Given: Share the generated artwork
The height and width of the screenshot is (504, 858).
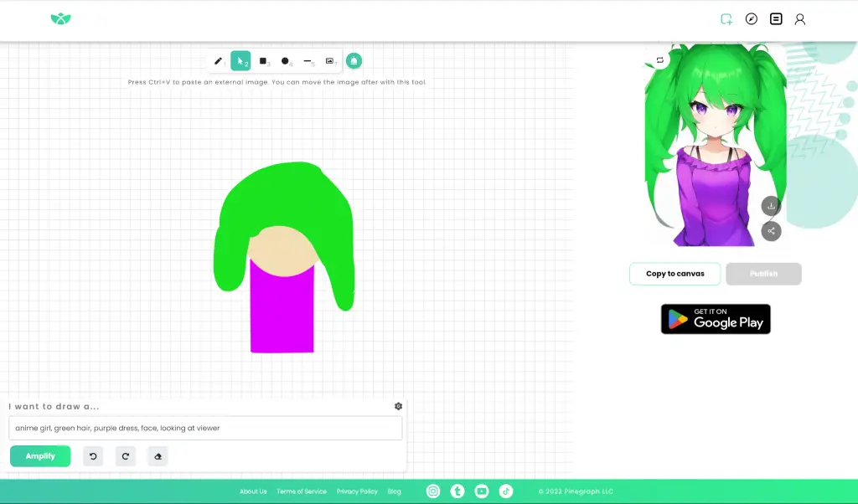Looking at the screenshot, I should [770, 231].
